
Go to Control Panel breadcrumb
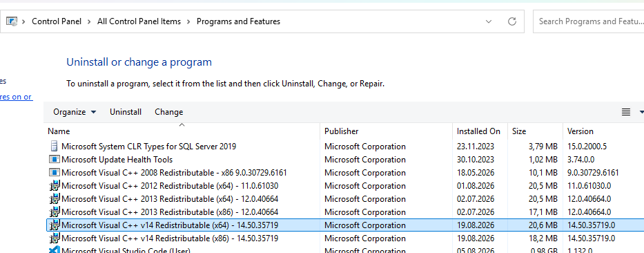point(57,21)
